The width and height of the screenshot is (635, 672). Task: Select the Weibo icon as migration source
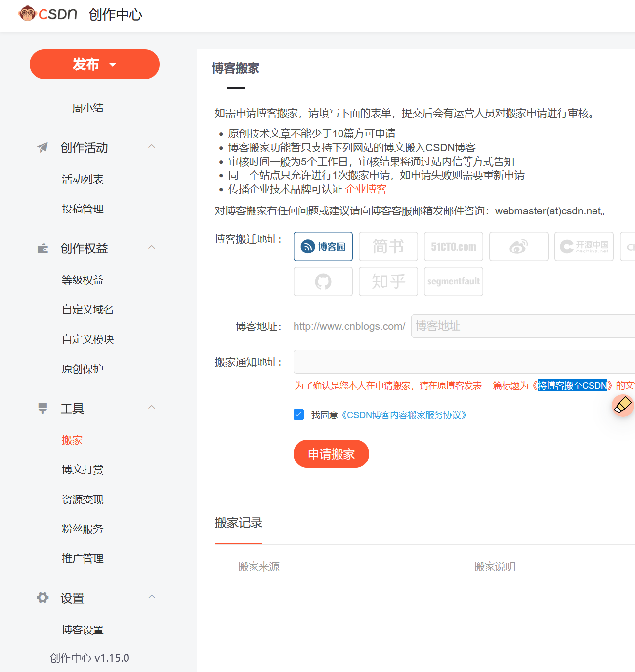[x=519, y=247]
